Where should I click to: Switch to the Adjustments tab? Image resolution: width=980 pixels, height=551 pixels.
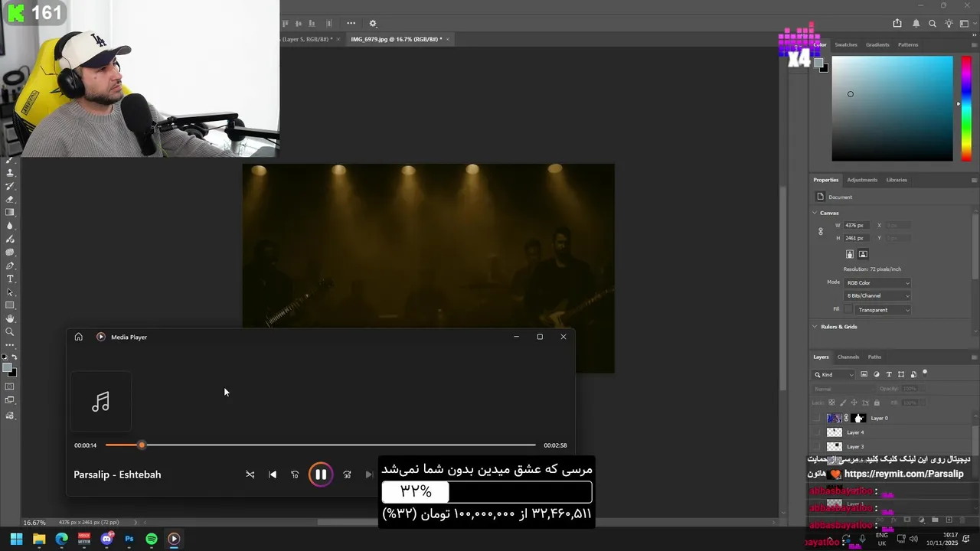(x=862, y=180)
